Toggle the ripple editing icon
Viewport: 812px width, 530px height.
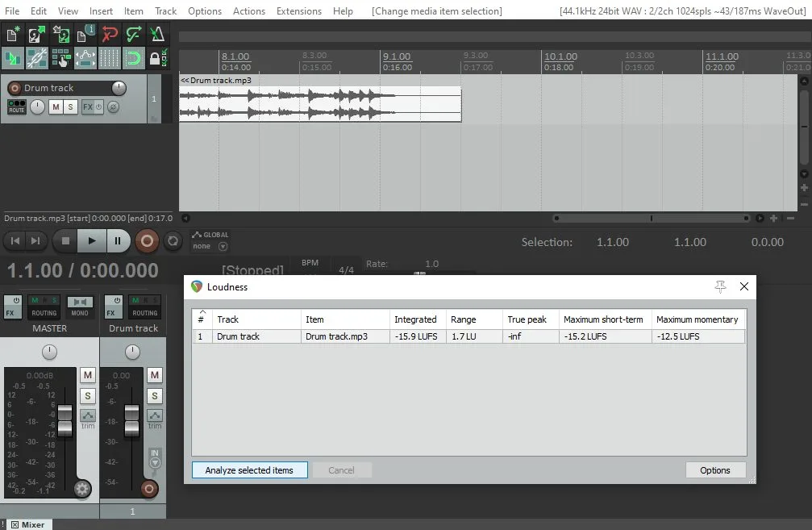[13, 58]
